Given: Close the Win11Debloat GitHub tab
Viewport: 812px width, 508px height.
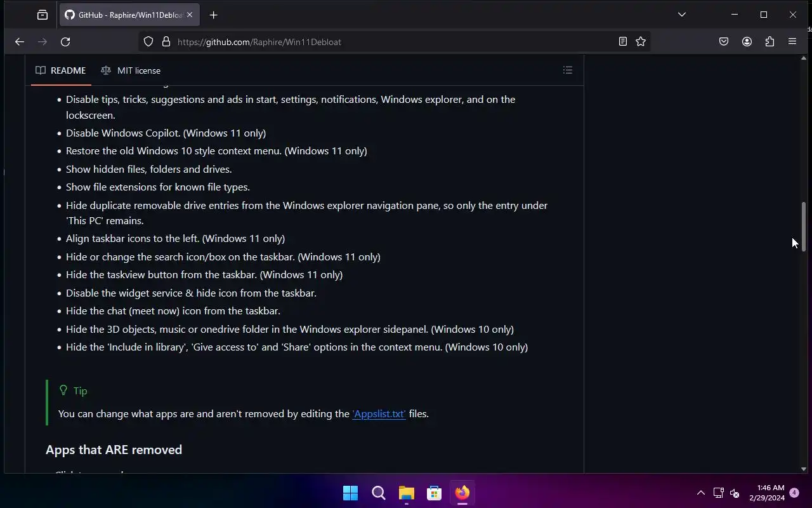Looking at the screenshot, I should (x=189, y=15).
